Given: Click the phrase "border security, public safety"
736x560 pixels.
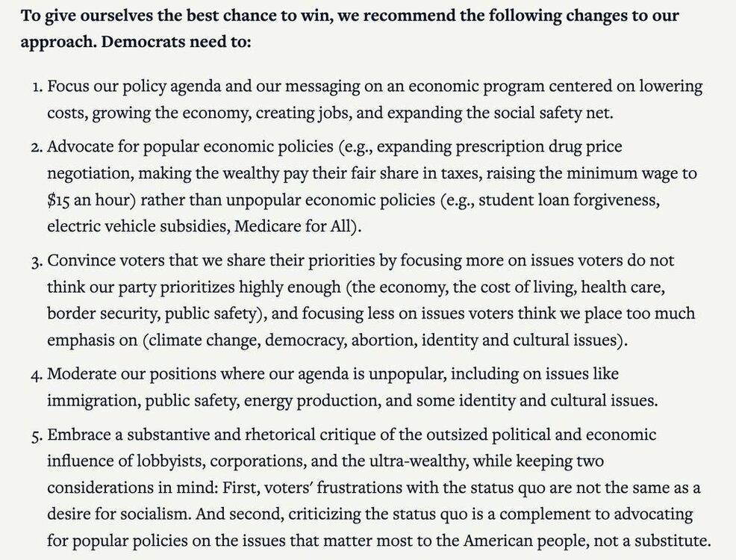Looking at the screenshot, I should coord(151,314).
